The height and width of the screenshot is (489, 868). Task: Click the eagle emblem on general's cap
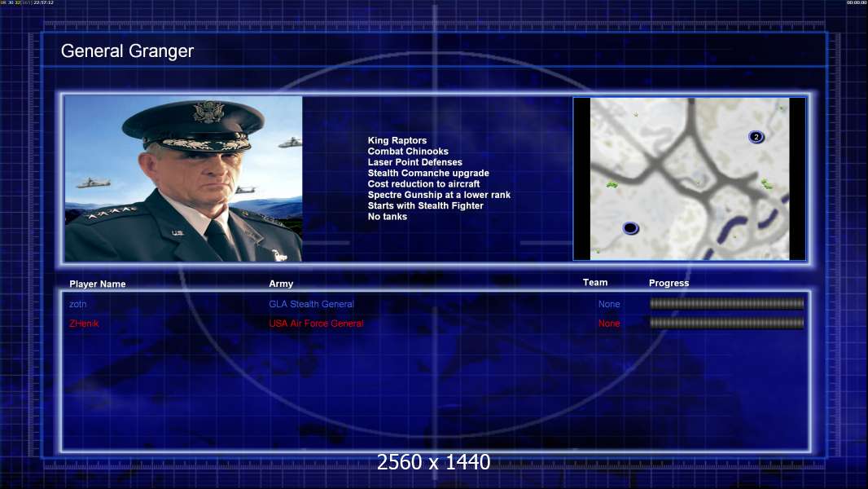click(208, 112)
